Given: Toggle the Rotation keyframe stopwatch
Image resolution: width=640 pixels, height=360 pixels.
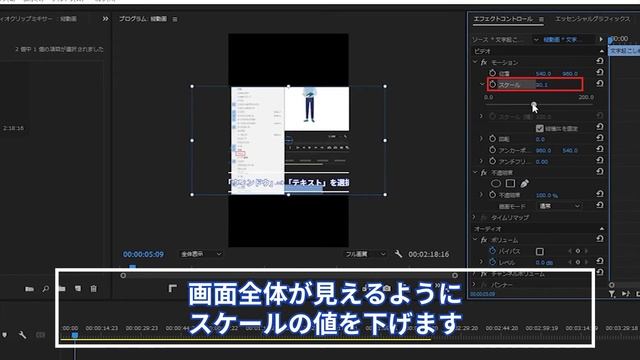Looking at the screenshot, I should click(493, 139).
